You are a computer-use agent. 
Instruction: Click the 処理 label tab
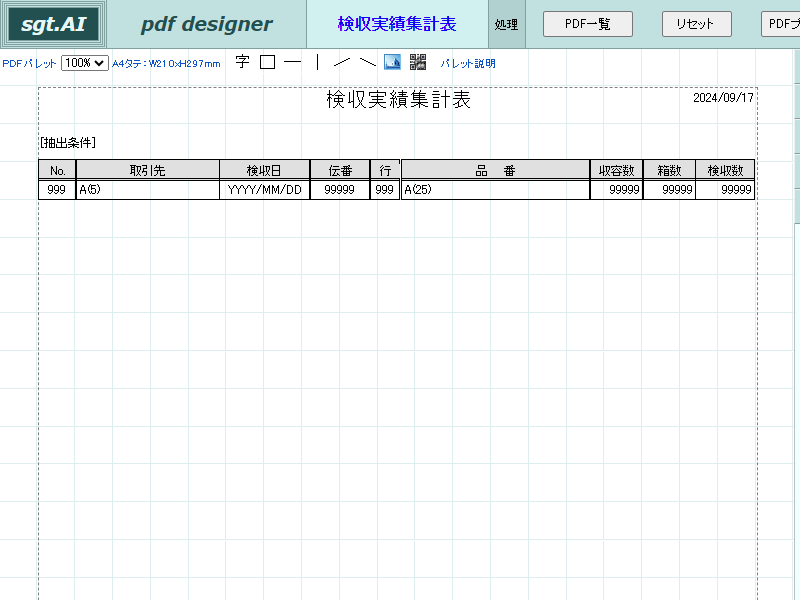pos(507,24)
